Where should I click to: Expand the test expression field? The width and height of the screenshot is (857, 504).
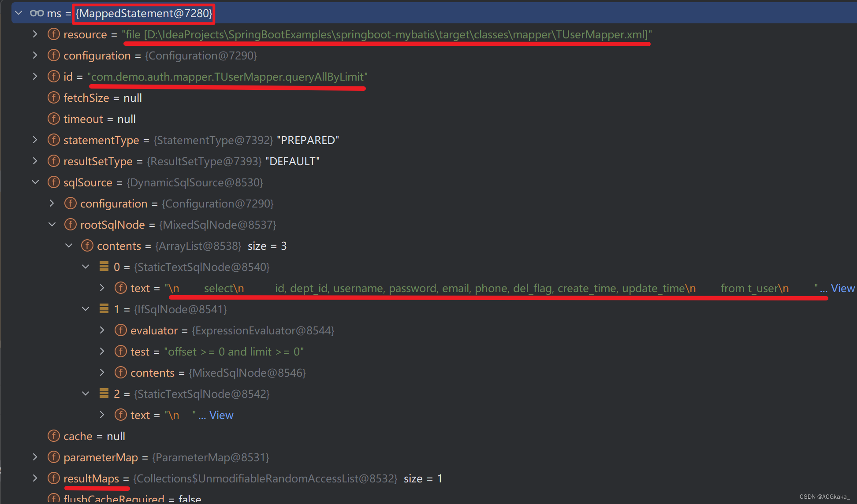click(102, 351)
